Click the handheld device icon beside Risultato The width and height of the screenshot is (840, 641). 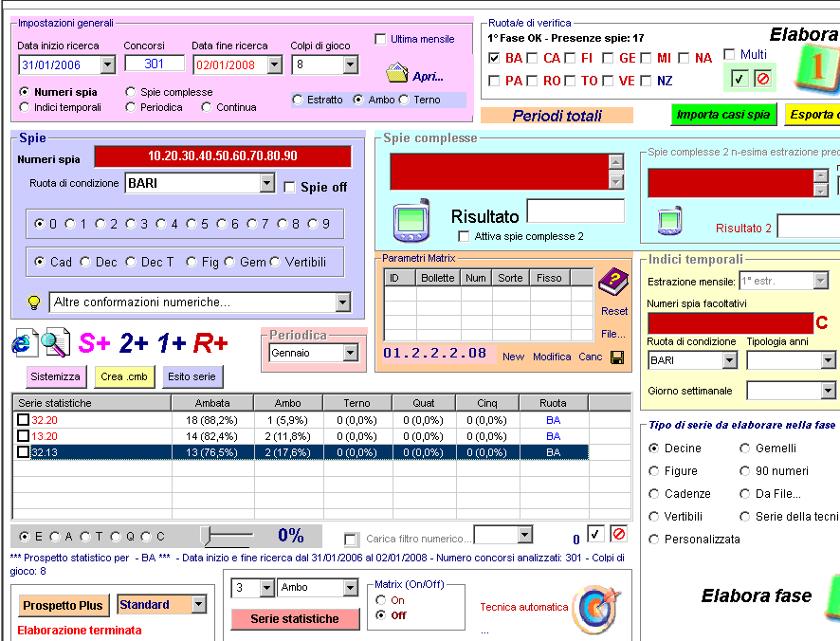[411, 221]
